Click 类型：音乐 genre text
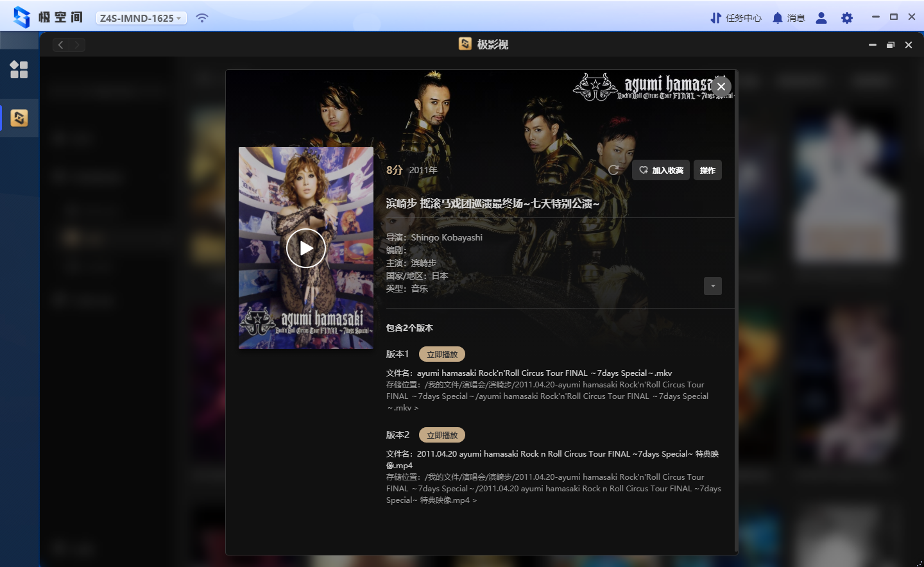Image resolution: width=924 pixels, height=567 pixels. 407,289
